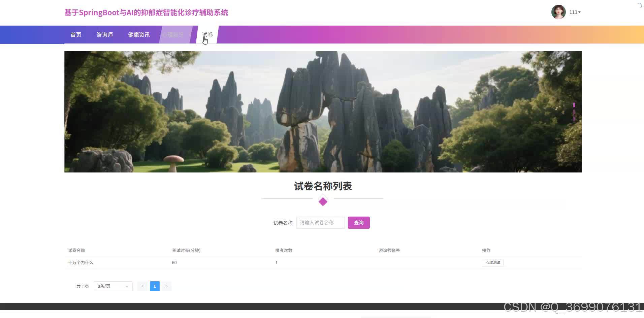Click the next page arrow
Viewport: 644px width, 318px height.
167,286
